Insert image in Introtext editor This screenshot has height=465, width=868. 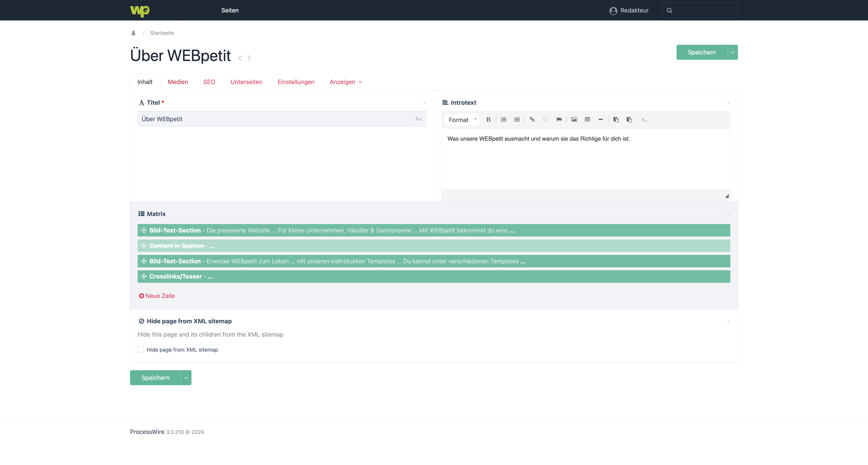coord(574,120)
